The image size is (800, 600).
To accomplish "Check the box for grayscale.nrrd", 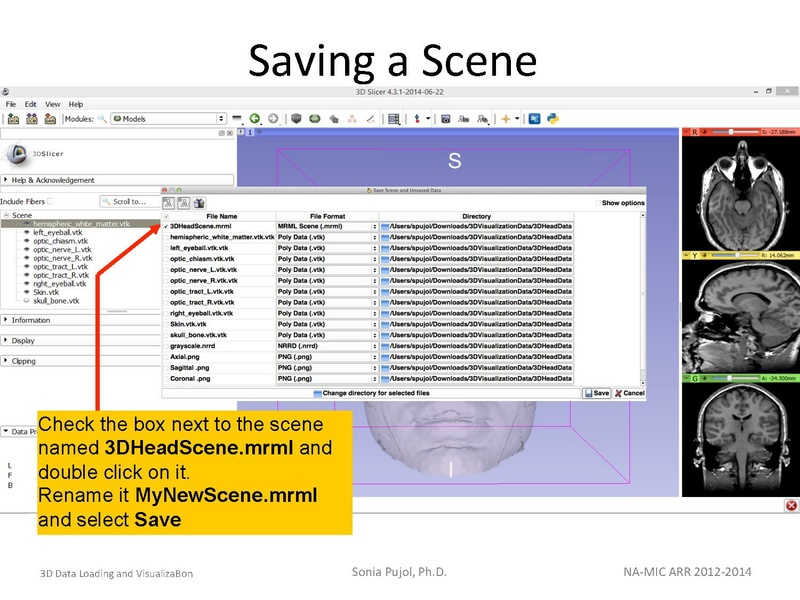I will 166,346.
